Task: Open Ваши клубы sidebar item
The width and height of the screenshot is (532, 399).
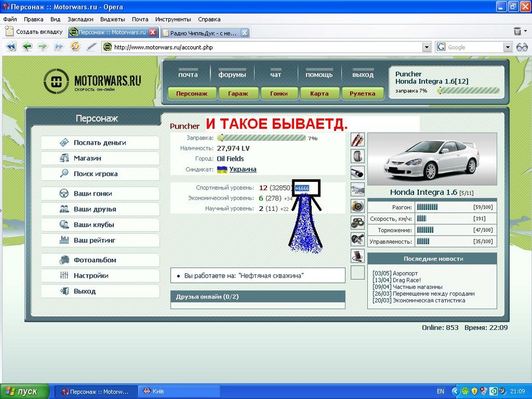Action: coord(100,225)
